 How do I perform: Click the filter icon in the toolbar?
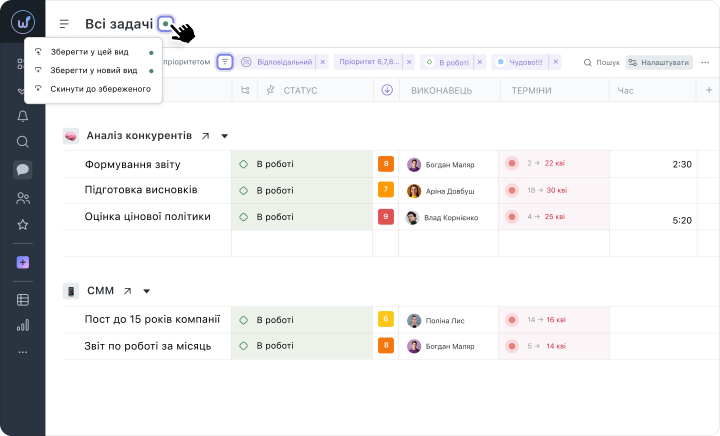pyautogui.click(x=225, y=62)
